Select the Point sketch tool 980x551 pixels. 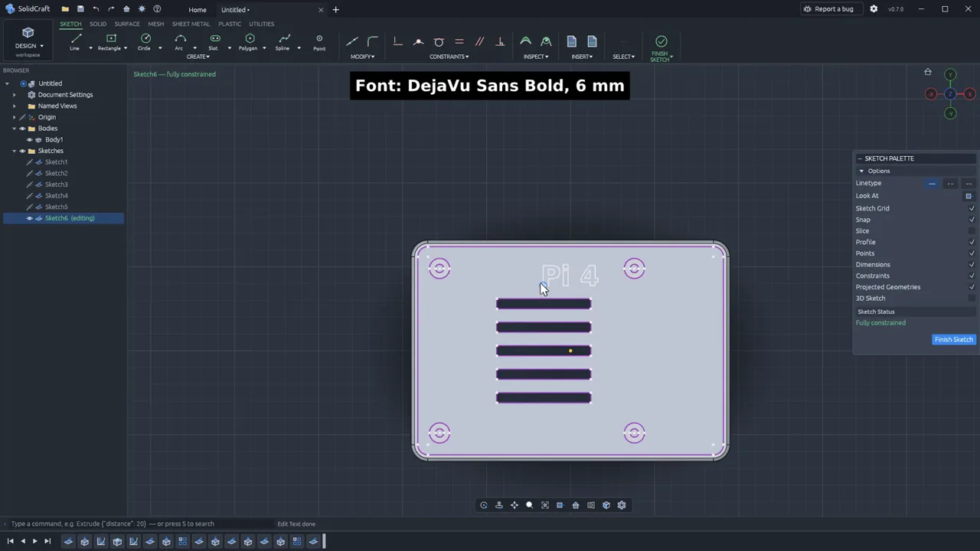[x=319, y=42]
